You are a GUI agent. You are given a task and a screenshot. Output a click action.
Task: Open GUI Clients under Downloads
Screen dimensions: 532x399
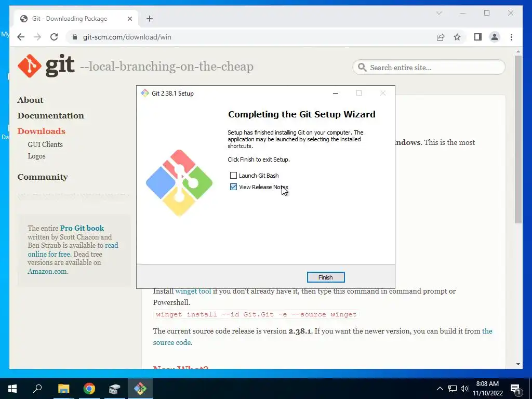click(x=45, y=144)
